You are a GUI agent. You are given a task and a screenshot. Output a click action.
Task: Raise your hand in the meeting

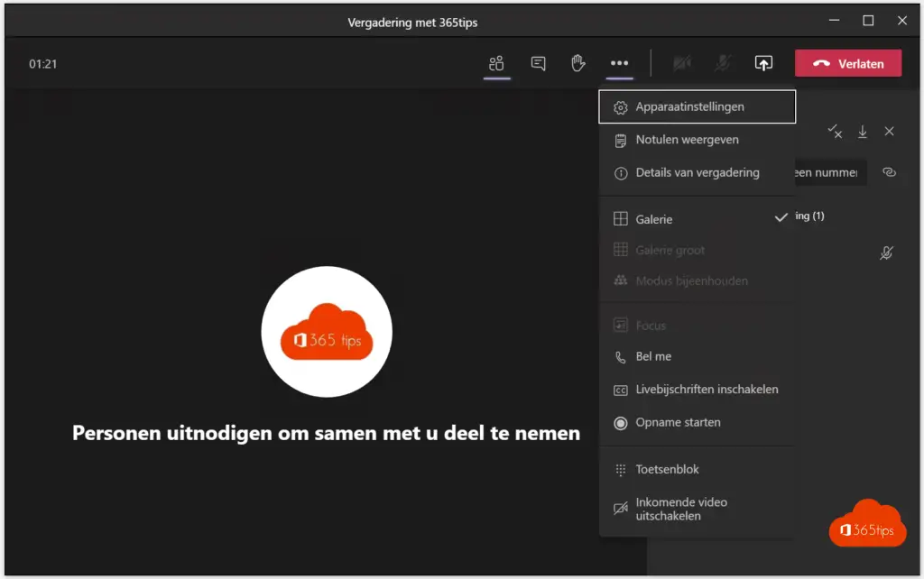tap(578, 63)
